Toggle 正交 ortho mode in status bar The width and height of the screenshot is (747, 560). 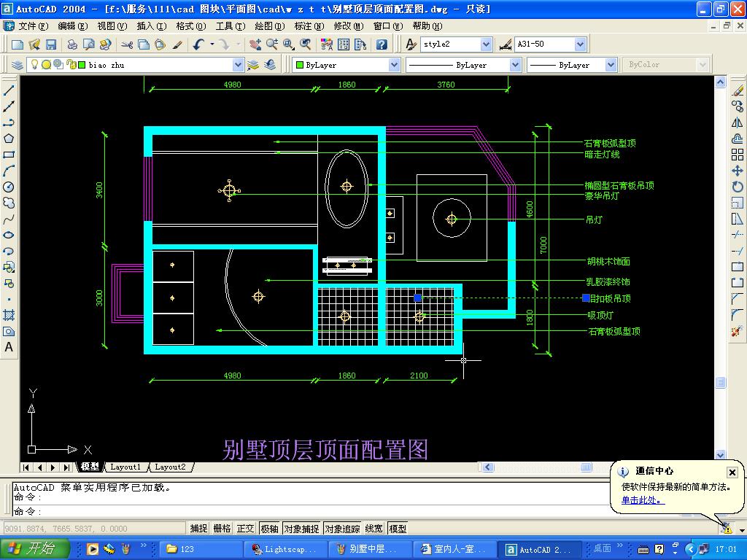click(245, 529)
